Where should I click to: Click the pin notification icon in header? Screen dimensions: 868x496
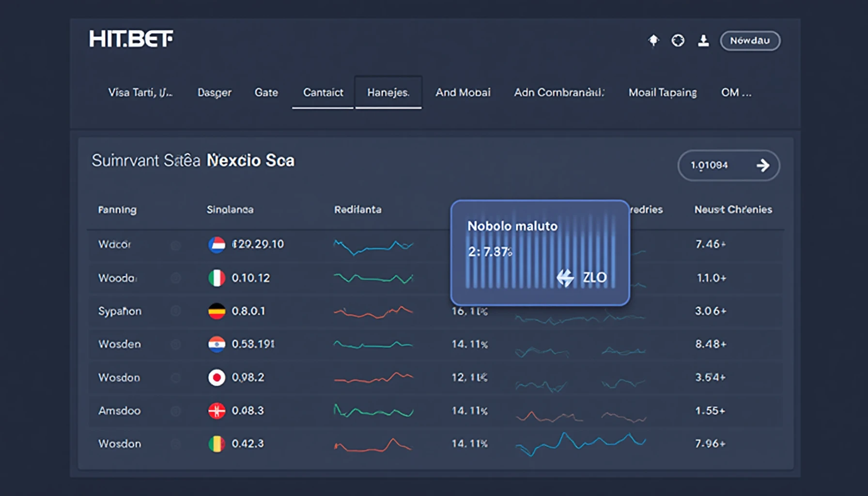654,41
